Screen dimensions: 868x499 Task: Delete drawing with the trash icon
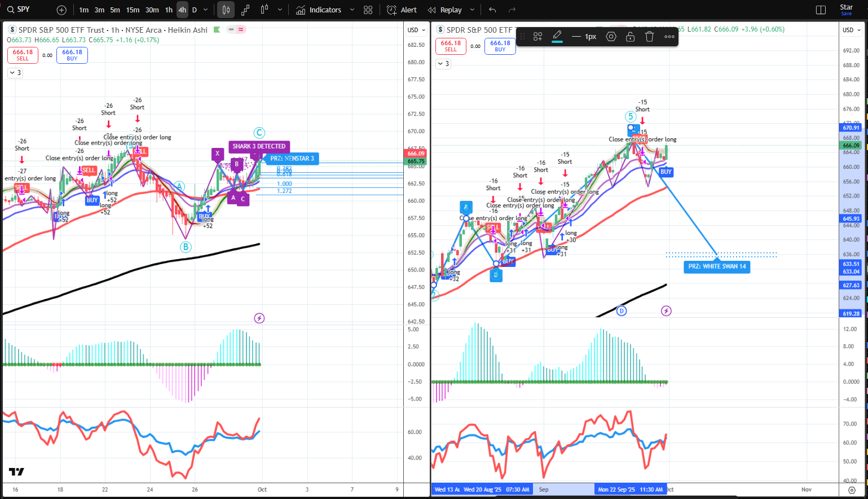pyautogui.click(x=650, y=37)
